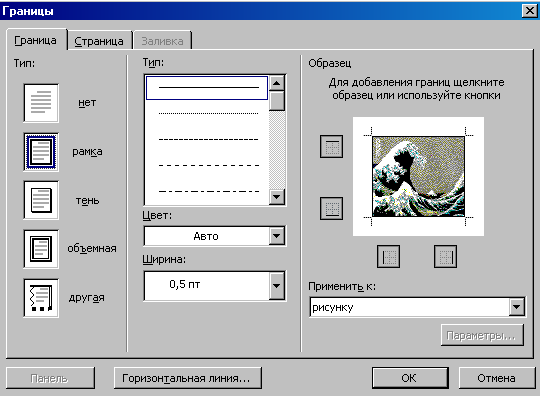The height and width of the screenshot is (396, 540).
Task: Close the Границы dialog window
Action: (530, 11)
